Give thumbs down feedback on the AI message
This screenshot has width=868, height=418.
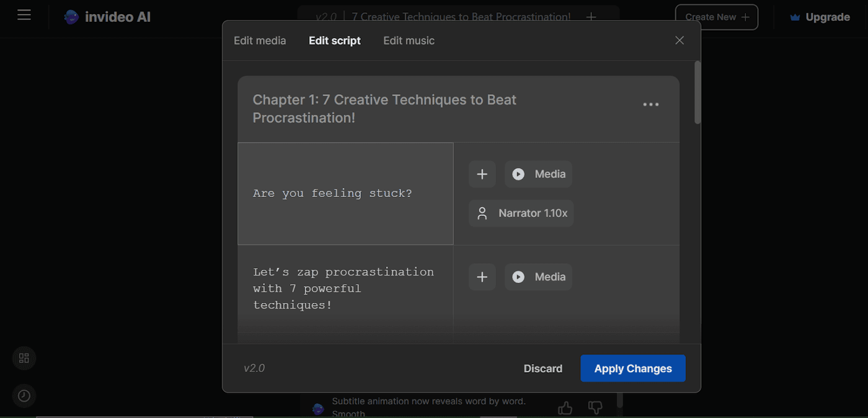pyautogui.click(x=595, y=407)
